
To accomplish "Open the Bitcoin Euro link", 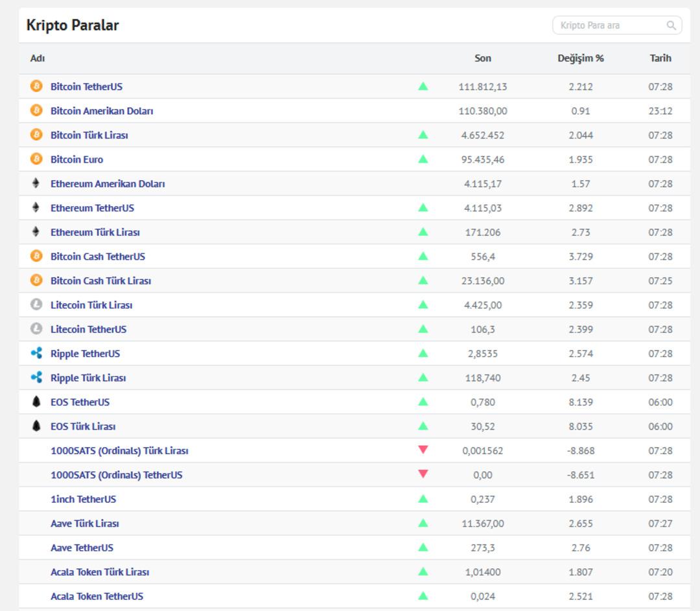I will pyautogui.click(x=76, y=159).
